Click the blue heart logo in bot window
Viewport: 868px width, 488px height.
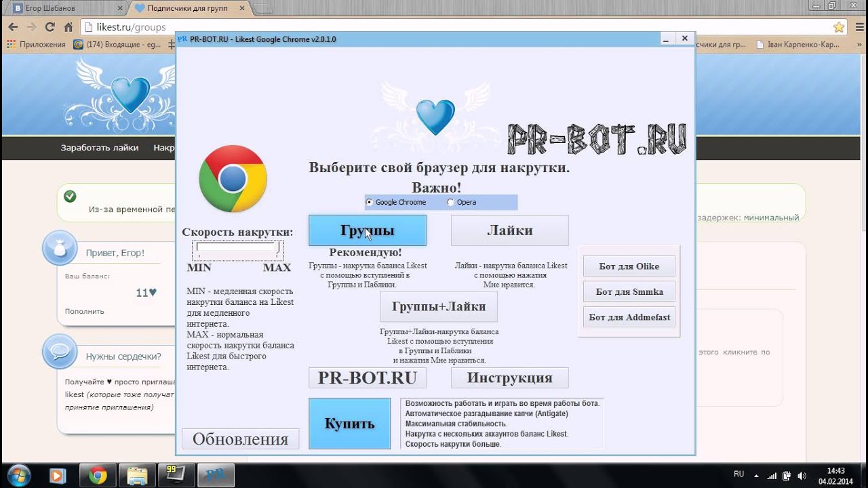(x=435, y=117)
